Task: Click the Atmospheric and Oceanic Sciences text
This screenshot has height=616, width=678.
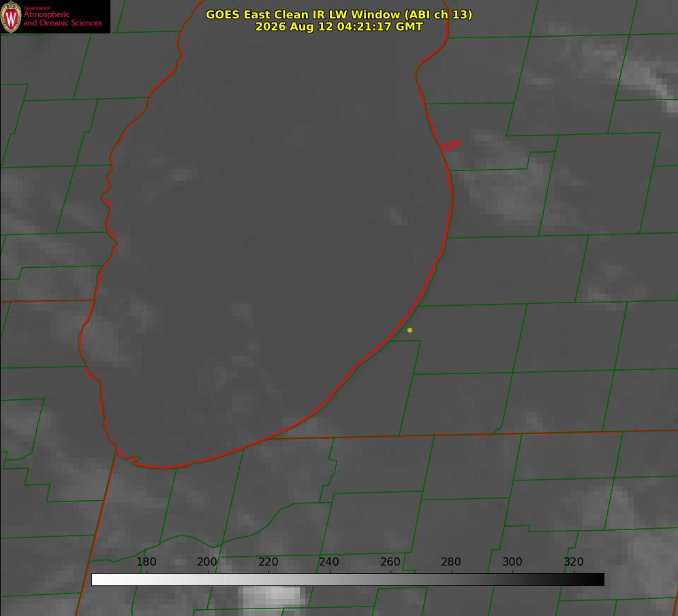Action: point(62,18)
